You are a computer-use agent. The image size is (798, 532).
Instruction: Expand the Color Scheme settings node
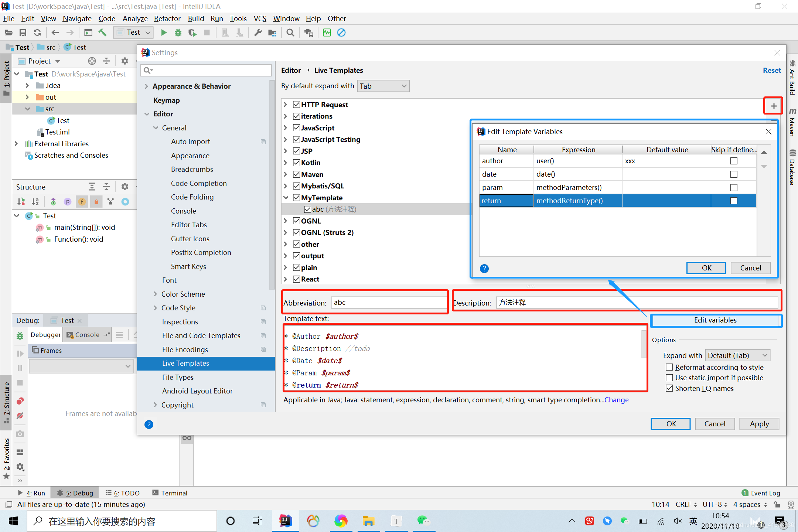[155, 294]
